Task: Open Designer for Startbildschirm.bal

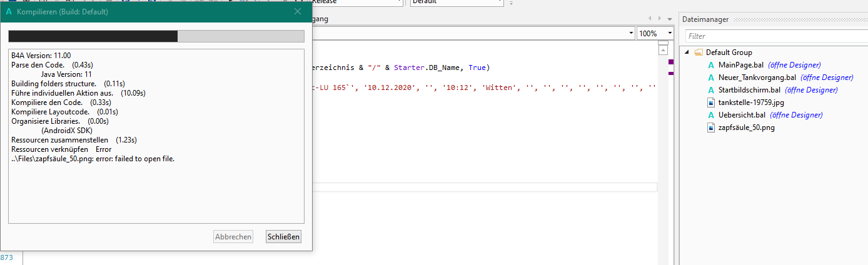Action: 811,90
